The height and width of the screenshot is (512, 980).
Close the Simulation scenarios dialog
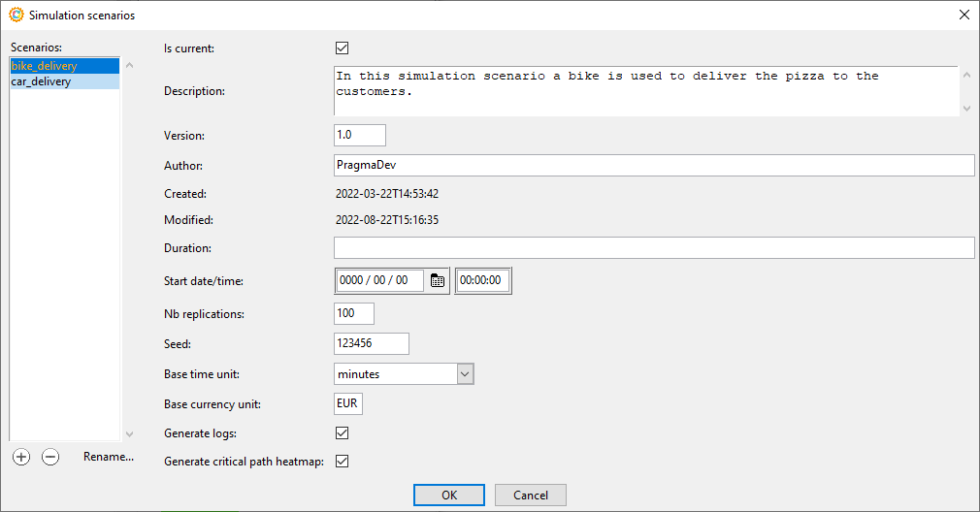click(964, 15)
